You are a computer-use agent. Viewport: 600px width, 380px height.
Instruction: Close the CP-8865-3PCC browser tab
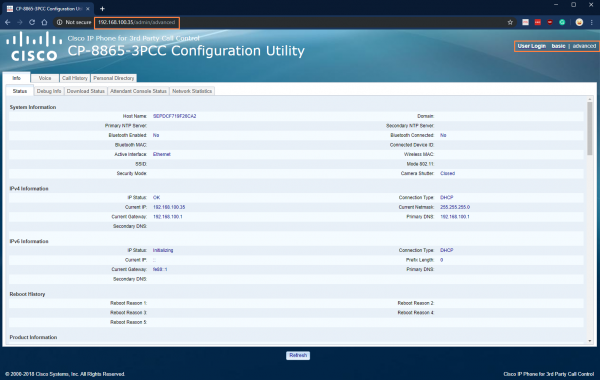(x=88, y=8)
